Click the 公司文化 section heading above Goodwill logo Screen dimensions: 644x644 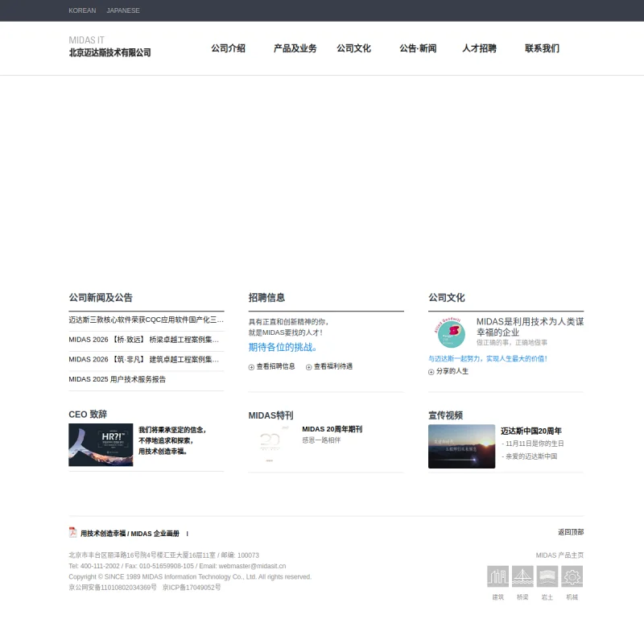447,298
